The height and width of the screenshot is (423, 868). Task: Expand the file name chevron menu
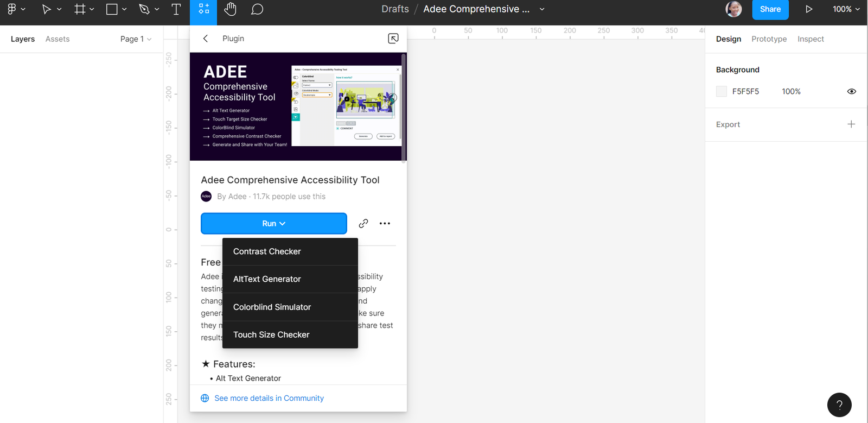(x=542, y=9)
